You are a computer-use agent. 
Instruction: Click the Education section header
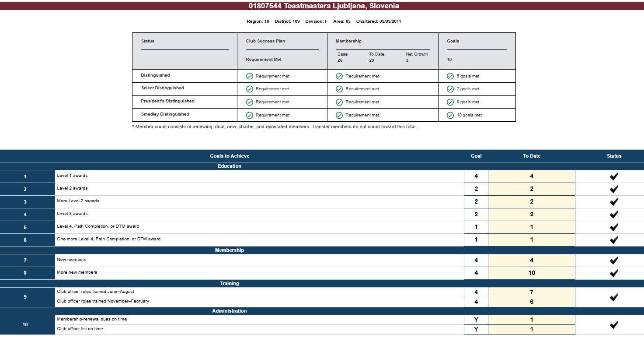pyautogui.click(x=230, y=166)
